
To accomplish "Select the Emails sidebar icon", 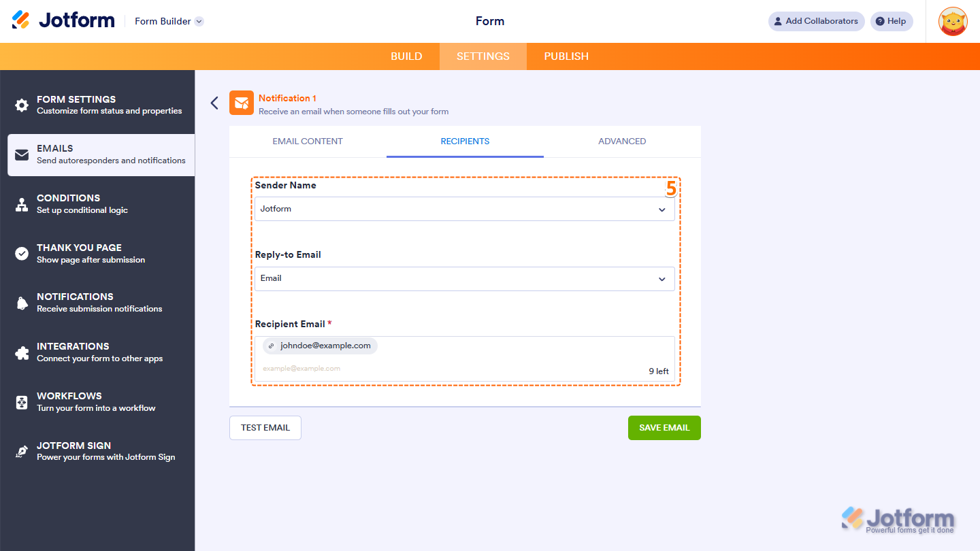I will click(x=20, y=154).
